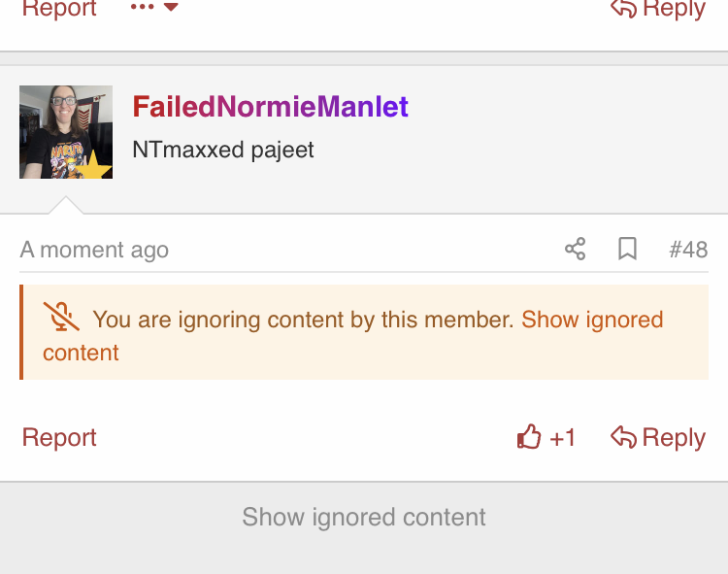This screenshot has height=574, width=728.
Task: Click the Reply text on post #48
Action: point(674,438)
